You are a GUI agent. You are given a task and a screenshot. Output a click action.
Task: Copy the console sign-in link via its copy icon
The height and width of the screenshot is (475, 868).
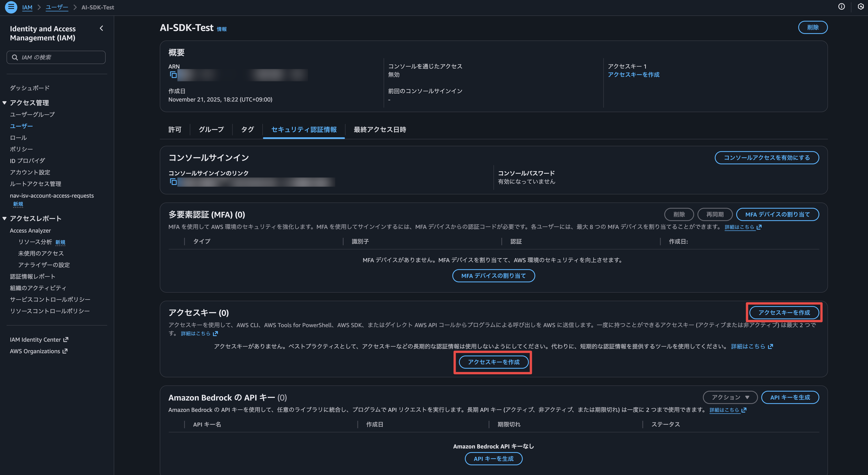[173, 182]
